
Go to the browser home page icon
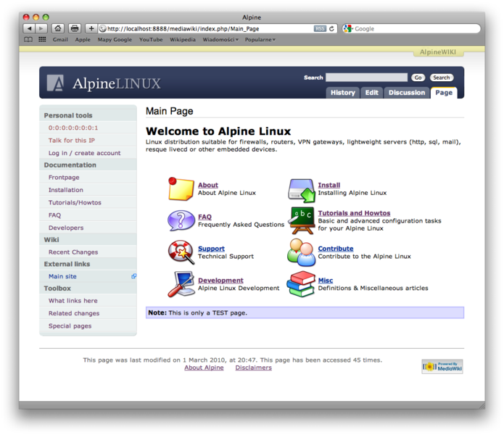[x=58, y=28]
